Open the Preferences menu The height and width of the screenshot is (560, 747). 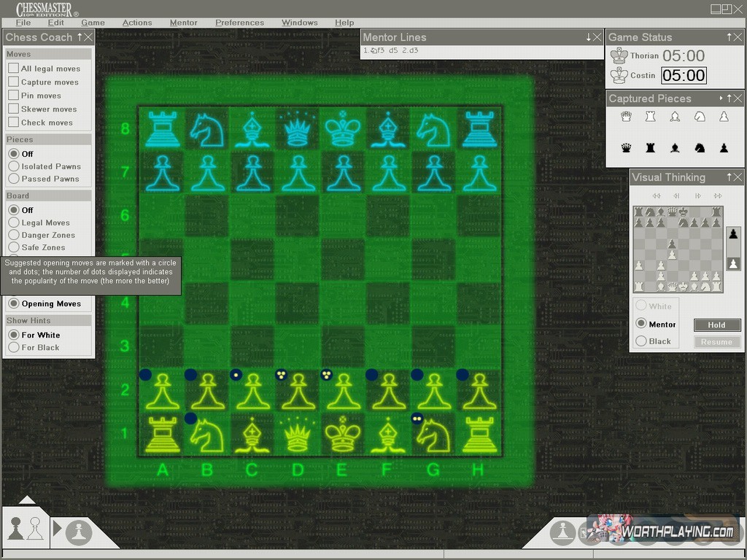239,23
